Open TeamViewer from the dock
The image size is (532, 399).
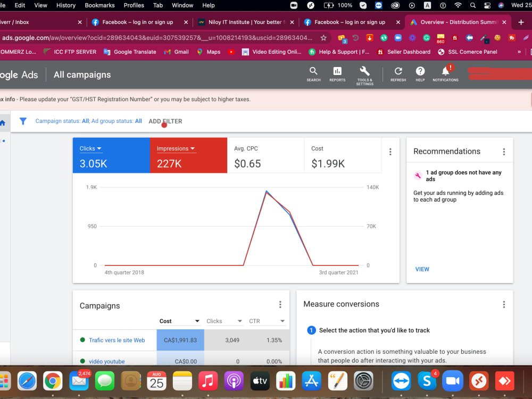[x=401, y=381]
